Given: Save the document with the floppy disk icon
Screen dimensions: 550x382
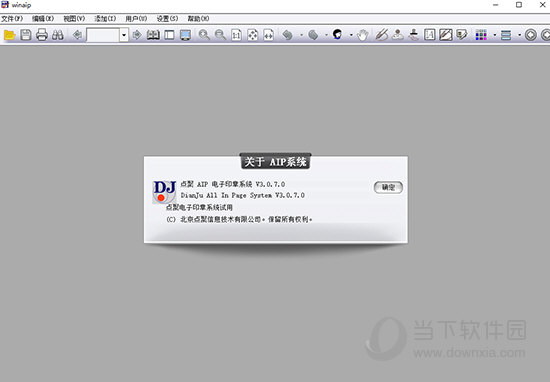Looking at the screenshot, I should (26, 35).
